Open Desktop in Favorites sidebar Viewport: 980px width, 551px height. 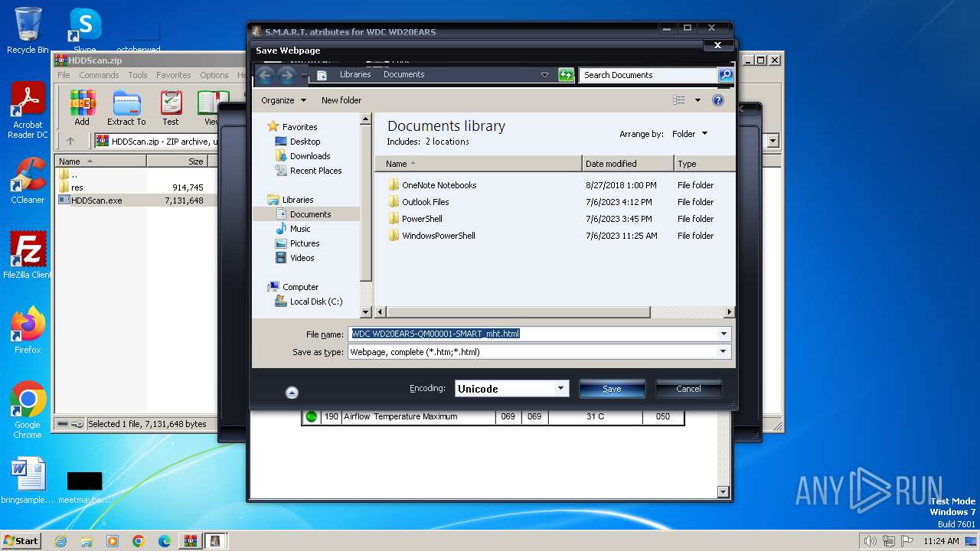tap(298, 142)
